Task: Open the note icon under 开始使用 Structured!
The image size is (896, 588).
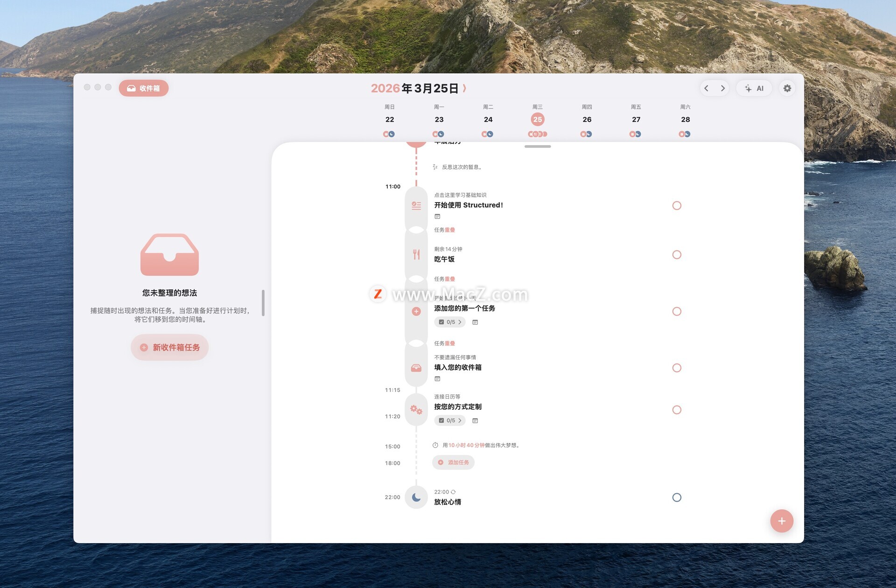Action: click(x=437, y=217)
